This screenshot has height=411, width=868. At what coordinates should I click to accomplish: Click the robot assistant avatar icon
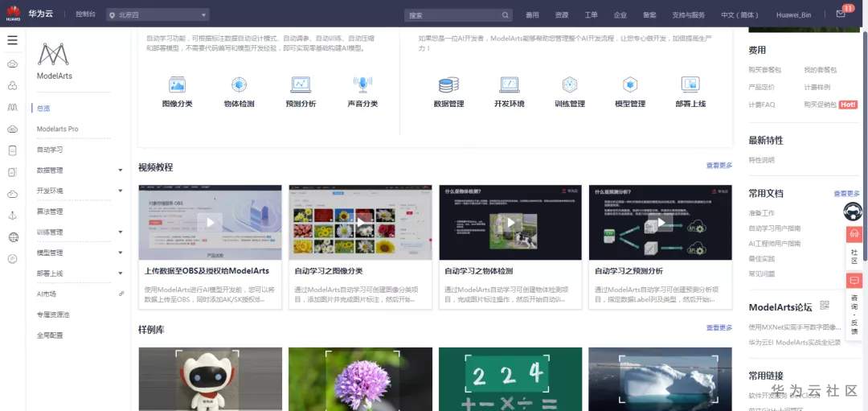pos(853,211)
